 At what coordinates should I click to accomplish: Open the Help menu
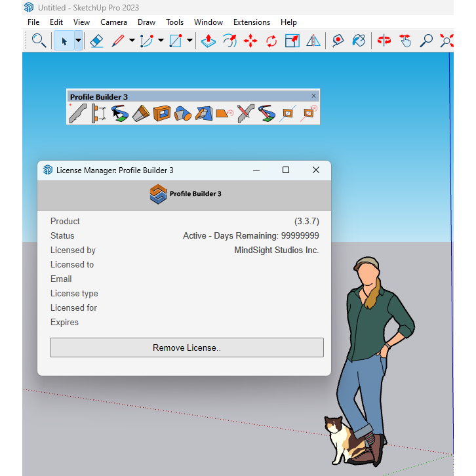pos(288,22)
